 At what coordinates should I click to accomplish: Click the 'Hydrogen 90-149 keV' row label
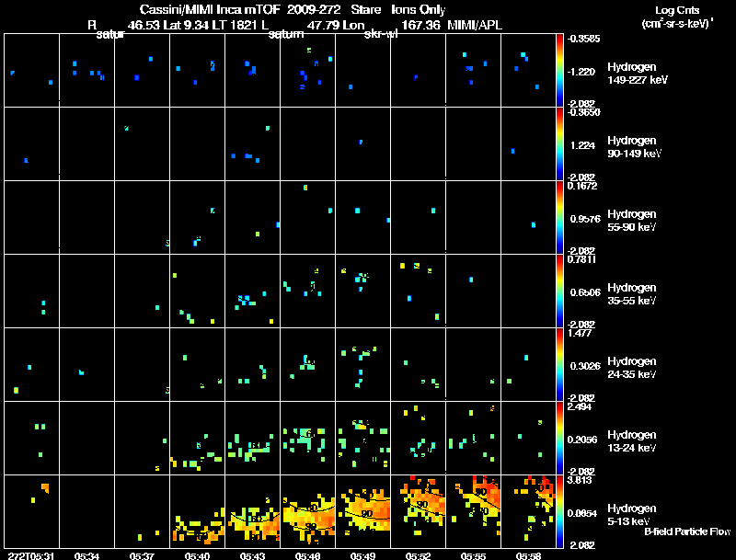pos(634,147)
